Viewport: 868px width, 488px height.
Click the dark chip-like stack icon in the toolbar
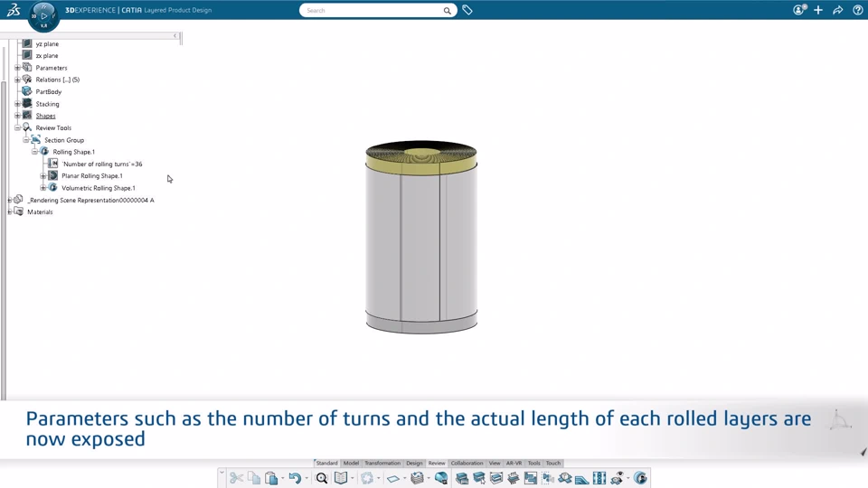[514, 478]
